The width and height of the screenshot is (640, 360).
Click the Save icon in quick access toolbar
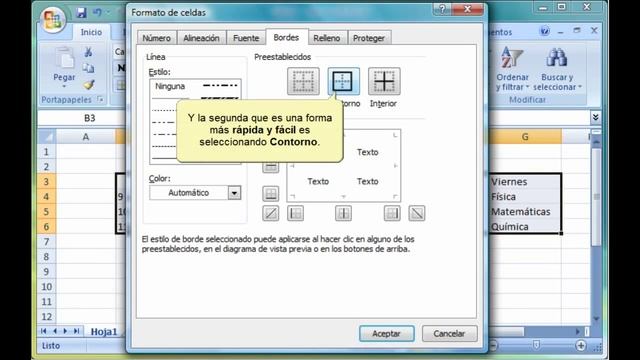[81, 13]
